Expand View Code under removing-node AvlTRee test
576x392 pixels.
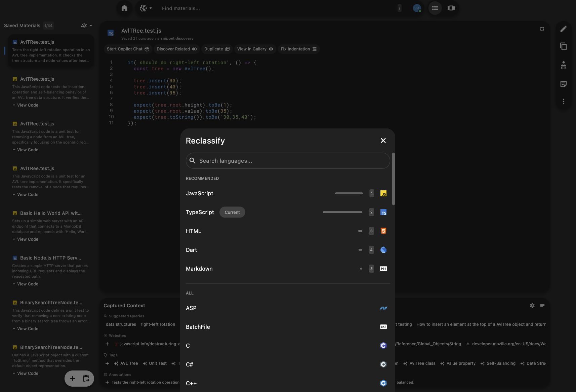pos(25,150)
